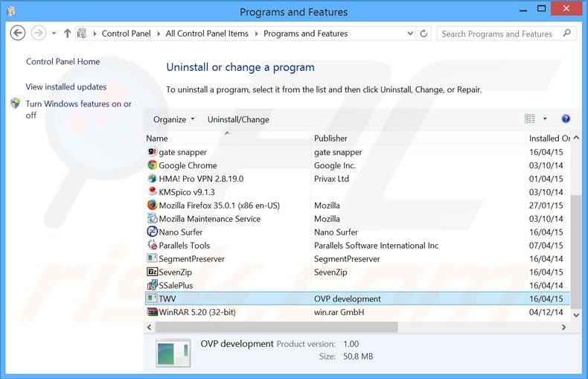Click the Mozilla Maintenance Service icon
This screenshot has width=588, height=379.
point(152,218)
